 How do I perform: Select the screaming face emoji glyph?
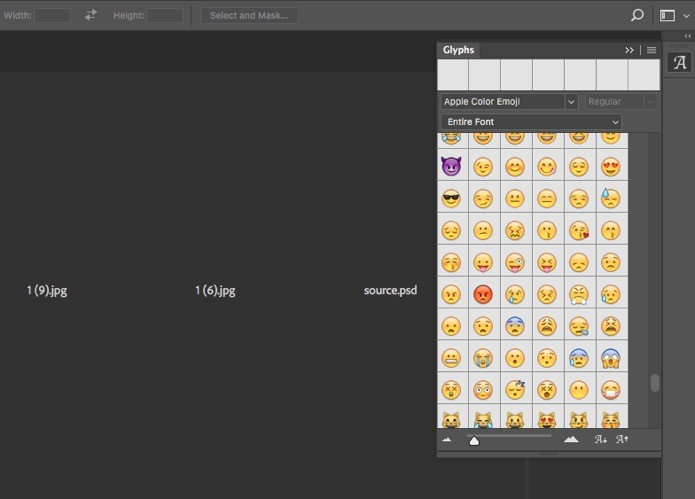(611, 358)
